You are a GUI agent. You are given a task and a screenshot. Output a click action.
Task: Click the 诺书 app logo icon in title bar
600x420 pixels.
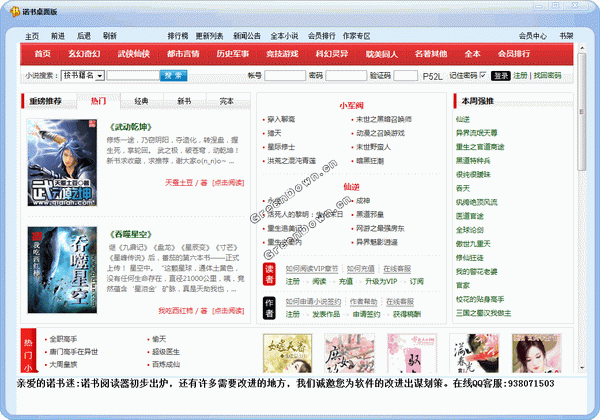pyautogui.click(x=14, y=11)
